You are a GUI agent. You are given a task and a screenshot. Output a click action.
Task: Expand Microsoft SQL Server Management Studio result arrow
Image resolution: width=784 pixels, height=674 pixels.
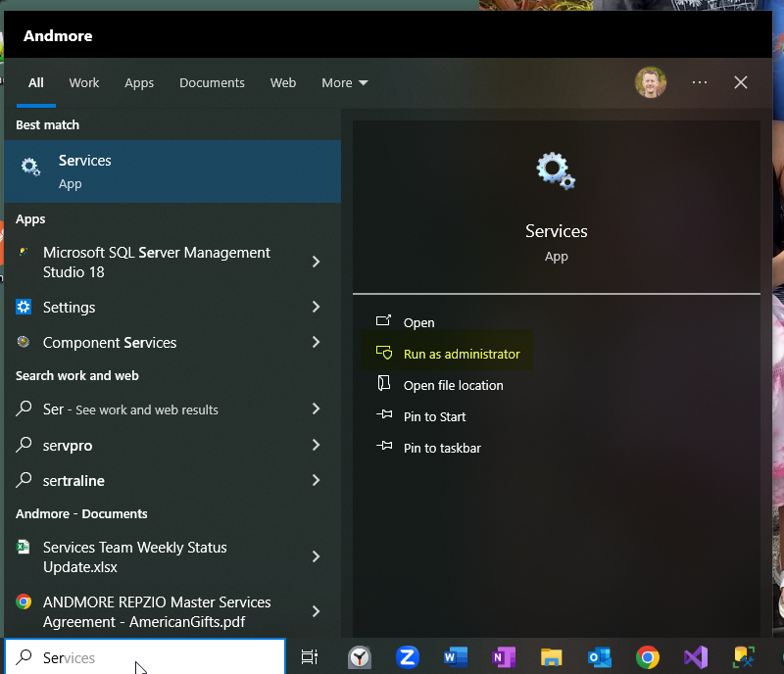point(316,262)
